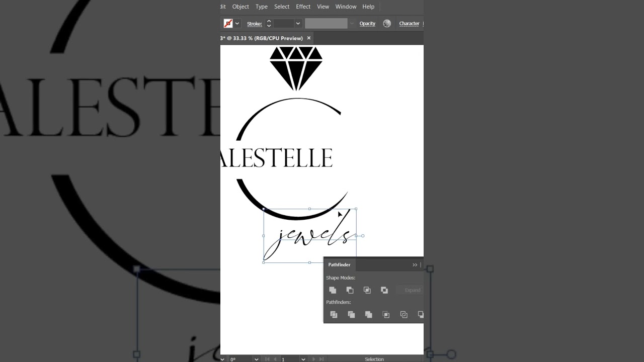The height and width of the screenshot is (362, 644).
Task: Open the Help menu
Action: coord(368,7)
